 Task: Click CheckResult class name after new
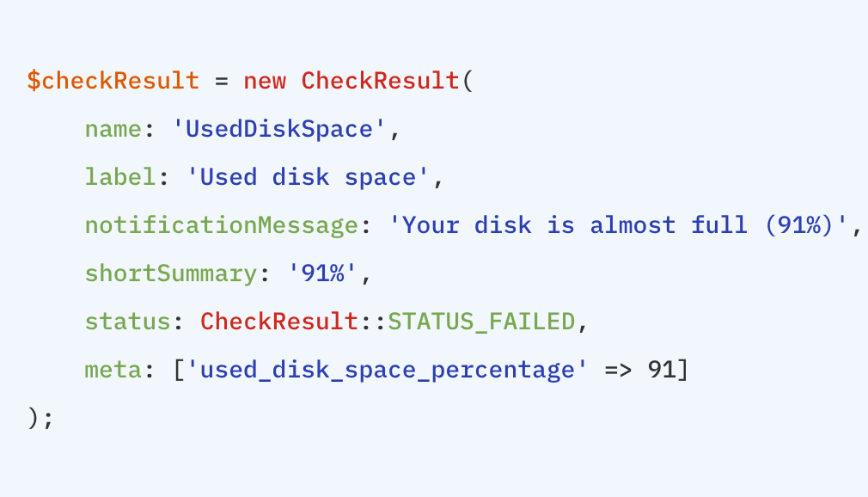pyautogui.click(x=380, y=81)
